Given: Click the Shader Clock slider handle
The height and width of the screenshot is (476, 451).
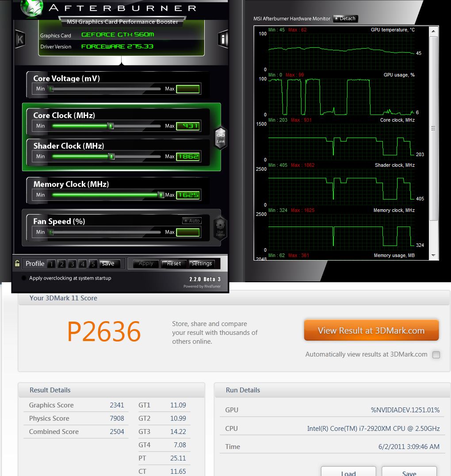Looking at the screenshot, I should (112, 157).
